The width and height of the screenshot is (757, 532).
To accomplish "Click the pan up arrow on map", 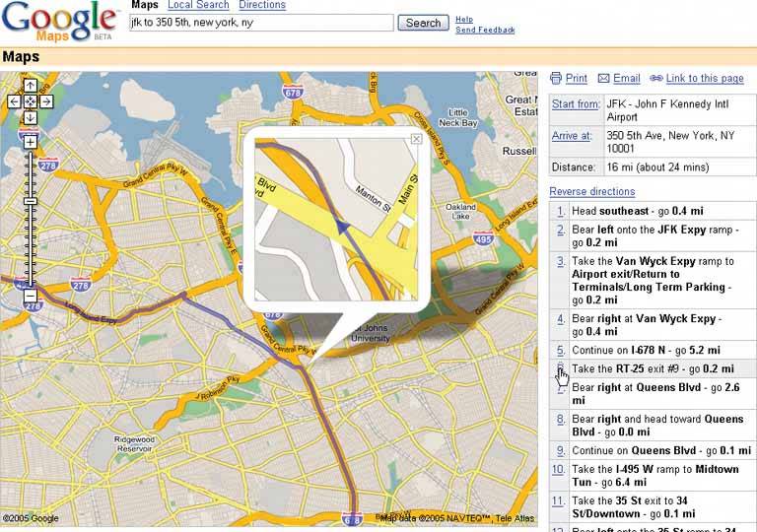I will pos(31,86).
